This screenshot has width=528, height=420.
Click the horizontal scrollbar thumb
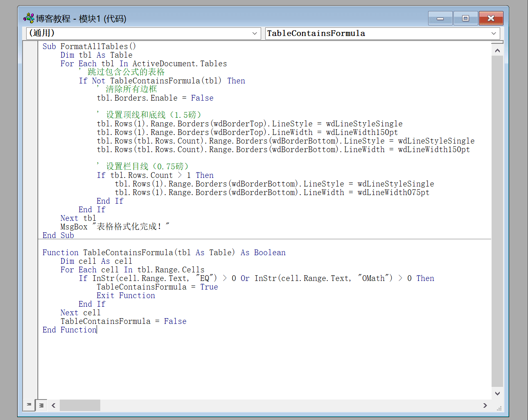80,405
